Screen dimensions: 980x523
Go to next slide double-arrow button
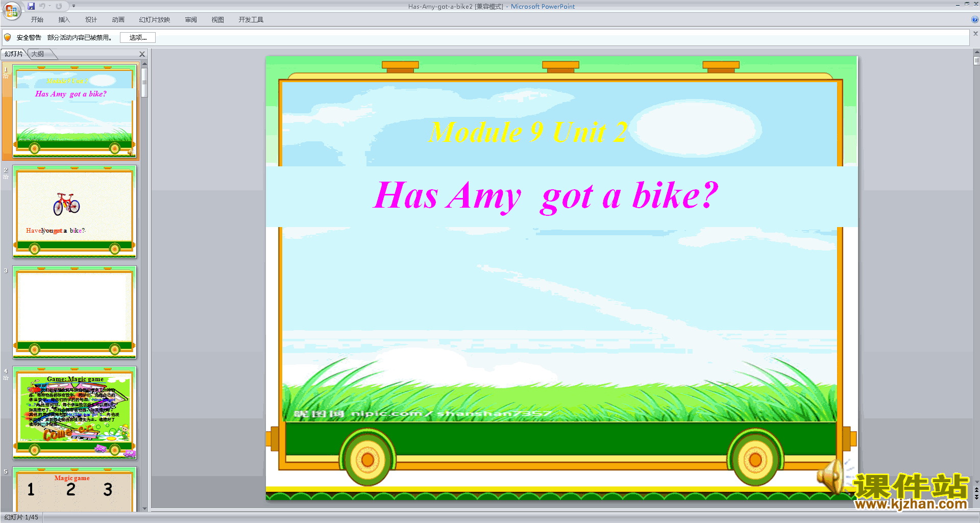(976, 497)
